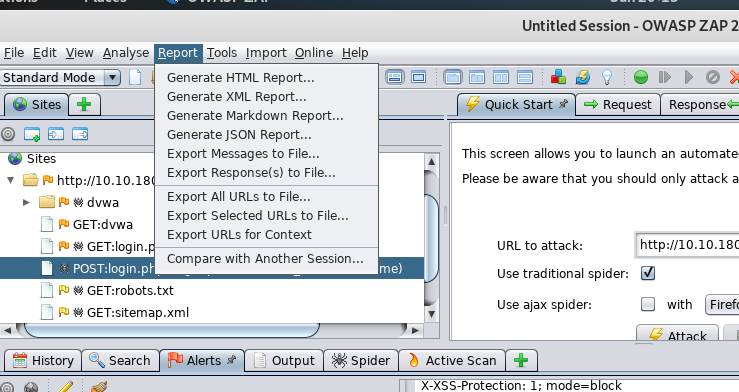Choose request above response layout icon
The image size is (739, 392).
[525, 77]
